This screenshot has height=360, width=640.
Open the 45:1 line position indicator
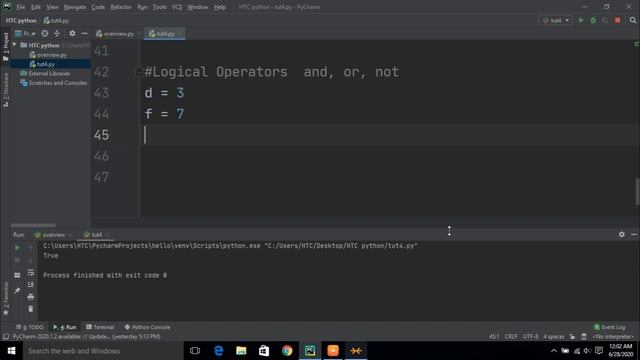pos(494,337)
